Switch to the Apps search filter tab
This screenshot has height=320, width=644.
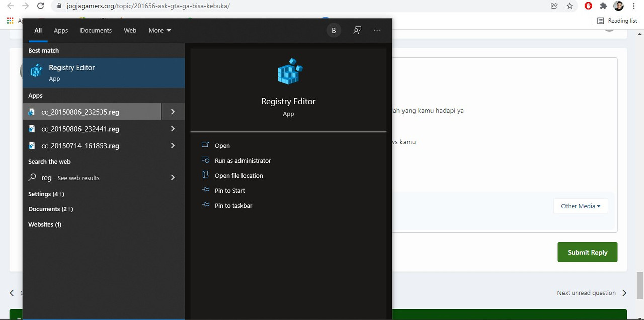pyautogui.click(x=61, y=30)
